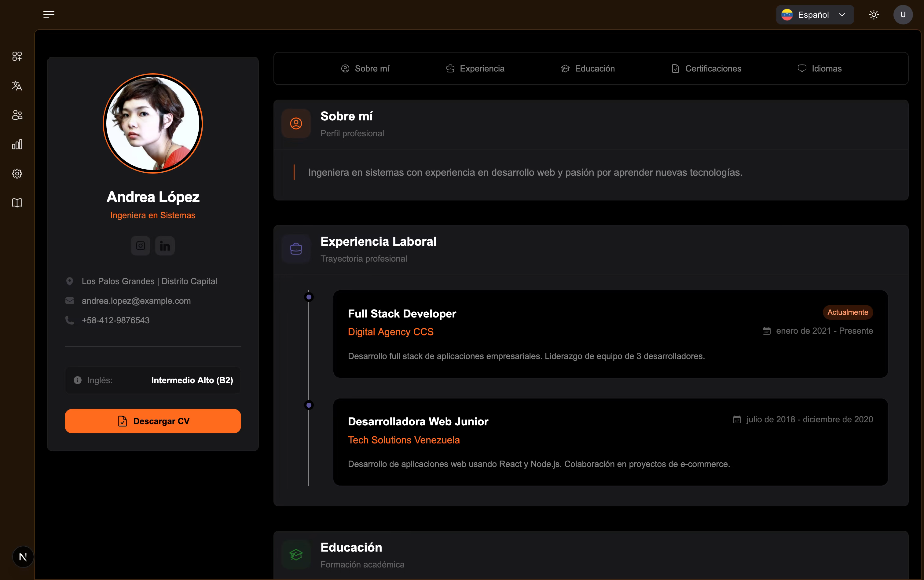Open the users icon in sidebar

click(17, 115)
